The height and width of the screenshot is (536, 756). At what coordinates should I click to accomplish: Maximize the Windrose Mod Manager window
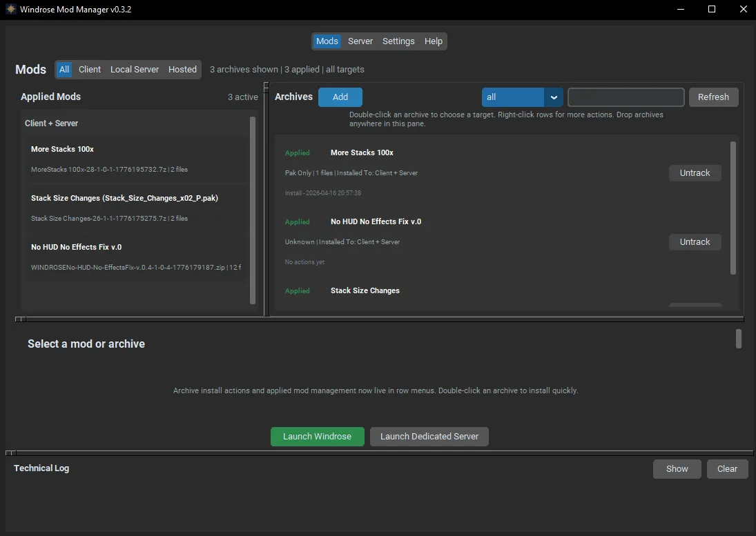[x=712, y=9]
